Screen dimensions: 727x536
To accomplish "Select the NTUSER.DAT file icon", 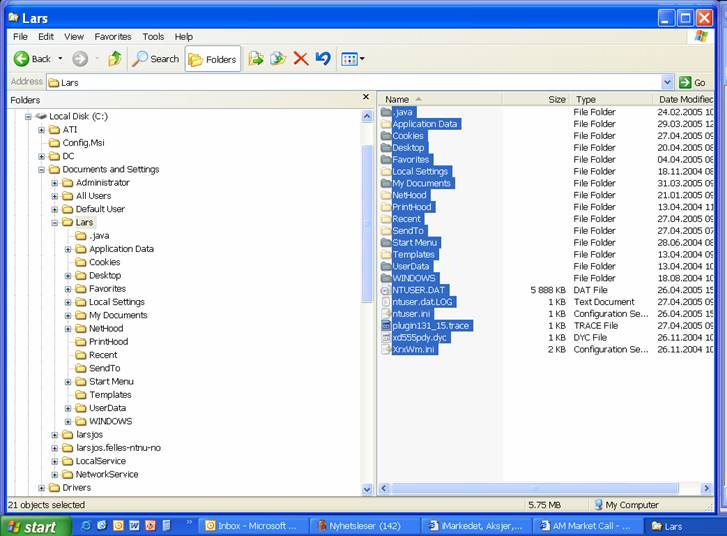I will tap(386, 290).
